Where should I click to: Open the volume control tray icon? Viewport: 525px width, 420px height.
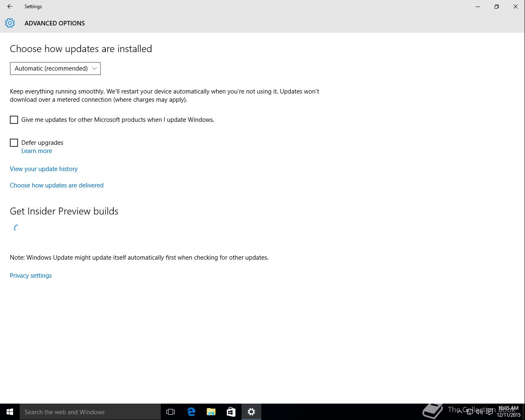click(479, 412)
